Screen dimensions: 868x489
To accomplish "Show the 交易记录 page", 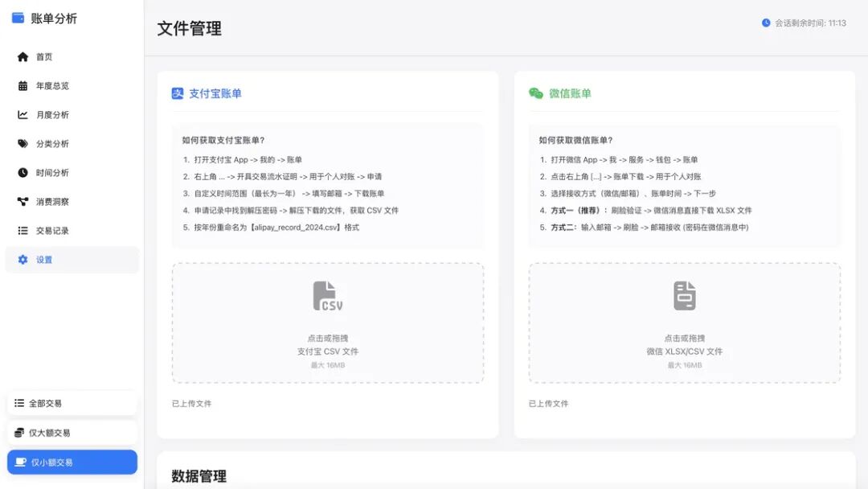I will click(x=72, y=231).
